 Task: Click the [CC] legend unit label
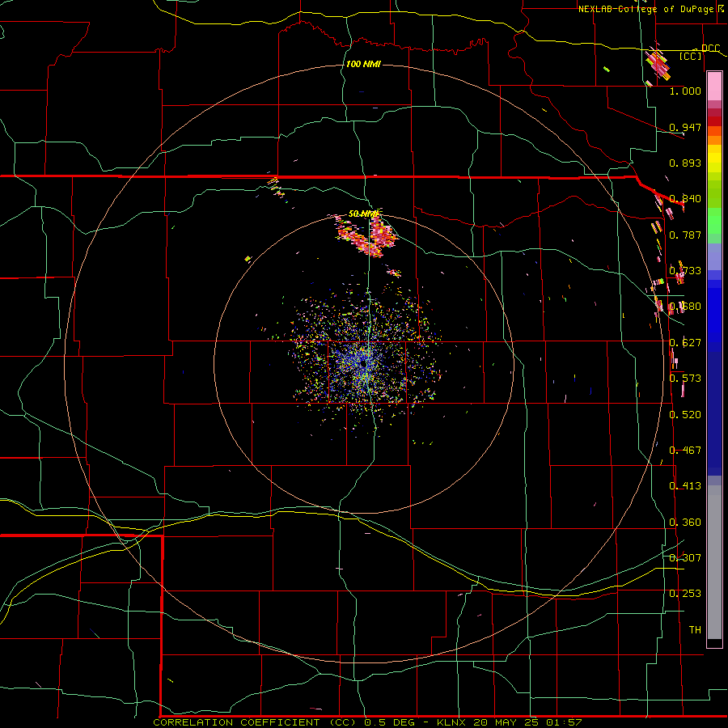click(691, 56)
